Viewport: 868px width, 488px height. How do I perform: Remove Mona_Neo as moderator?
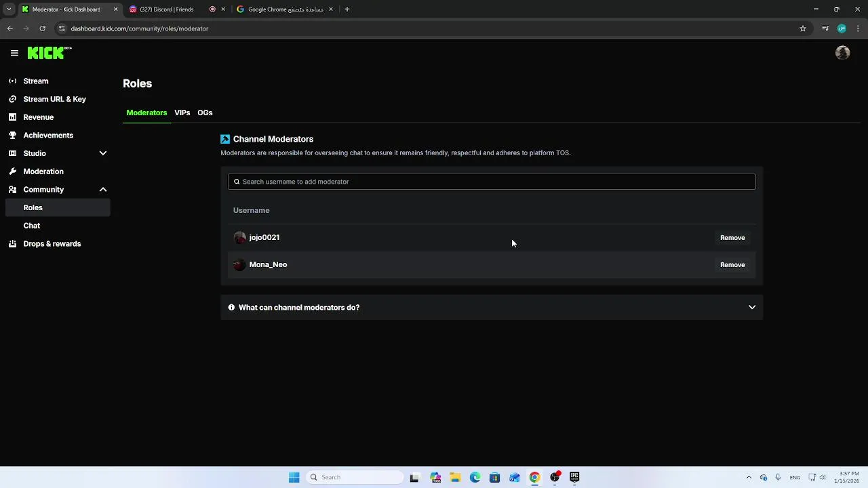click(x=732, y=264)
